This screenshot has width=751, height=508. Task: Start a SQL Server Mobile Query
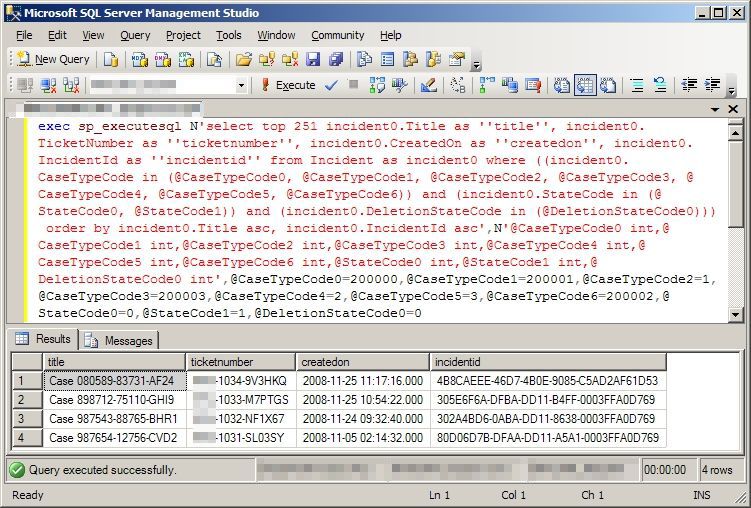tap(214, 59)
